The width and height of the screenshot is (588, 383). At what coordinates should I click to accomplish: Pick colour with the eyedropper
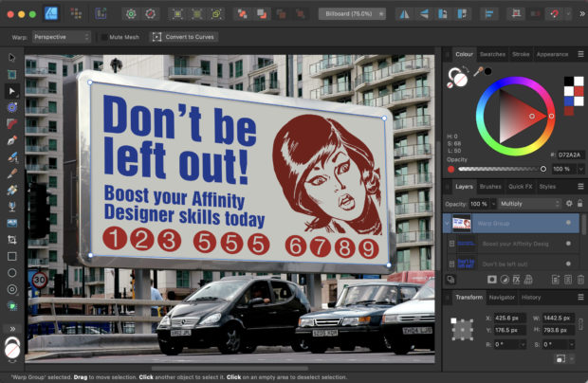coord(478,71)
